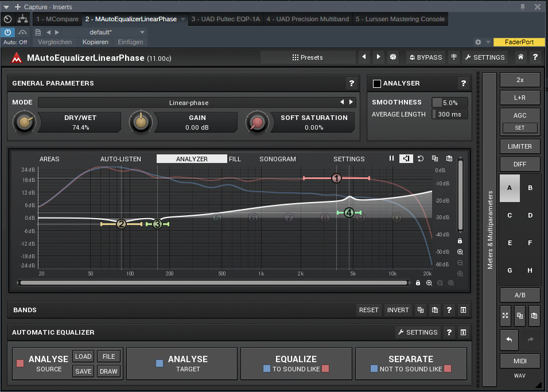Click copy icon in Bands header
The height and width of the screenshot is (392, 548).
coord(421,310)
